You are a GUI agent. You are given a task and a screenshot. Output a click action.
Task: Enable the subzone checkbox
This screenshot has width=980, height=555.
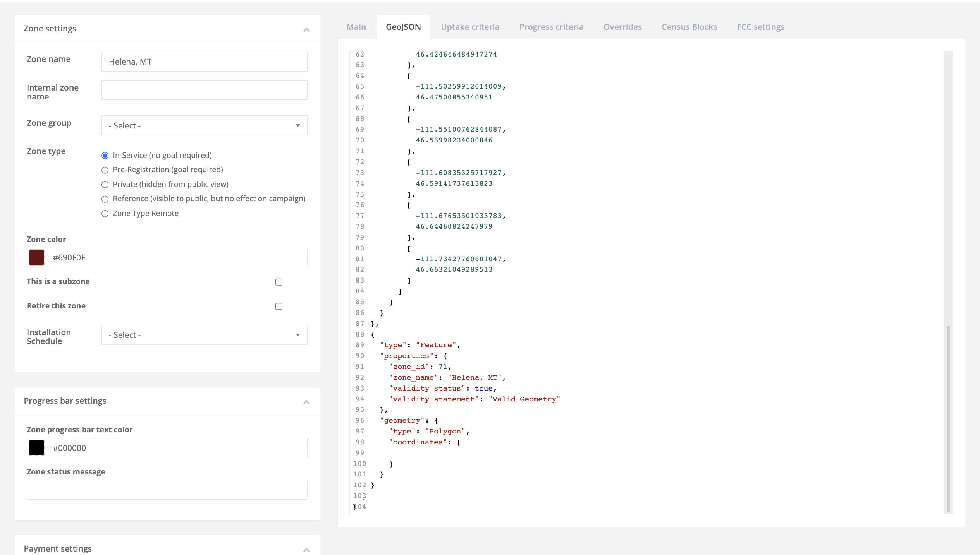(x=279, y=282)
